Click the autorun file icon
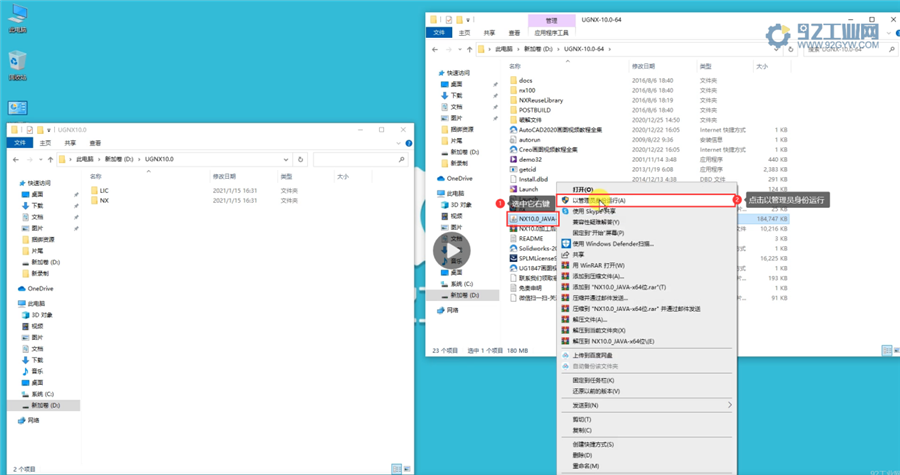The image size is (900, 475). coord(514,139)
